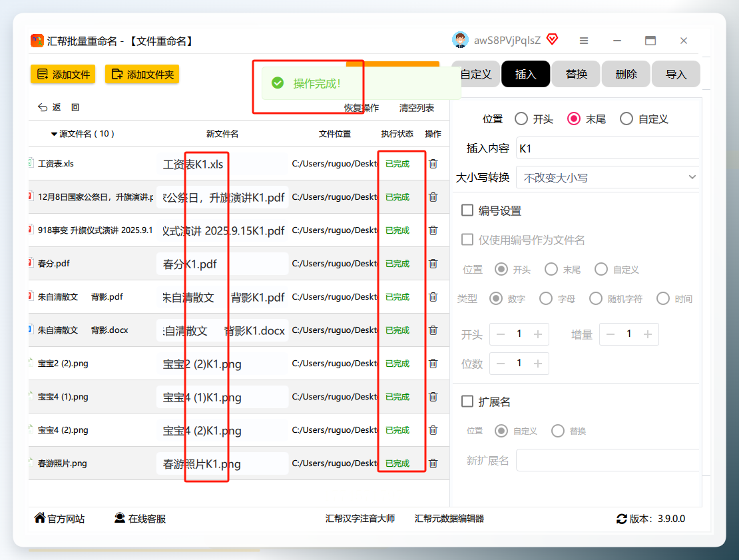Delete 朱自清散文 背影.pdf row via trash icon

pyautogui.click(x=433, y=297)
